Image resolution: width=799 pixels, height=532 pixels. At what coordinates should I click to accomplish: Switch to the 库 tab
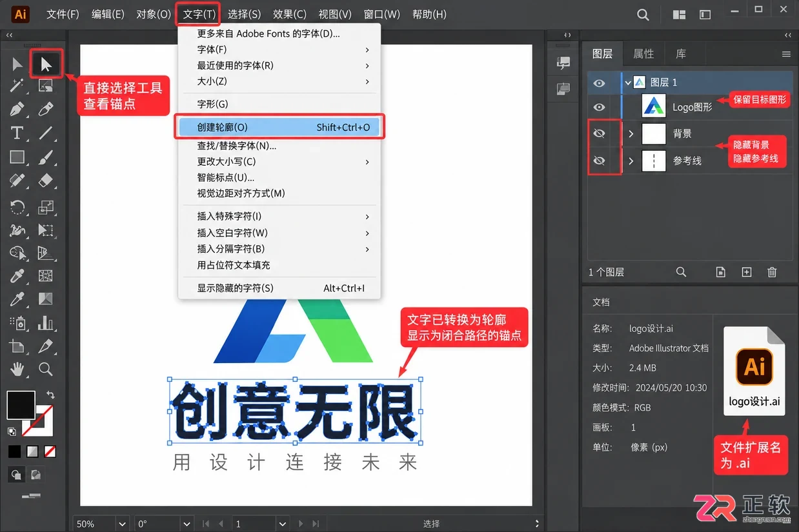coord(681,54)
